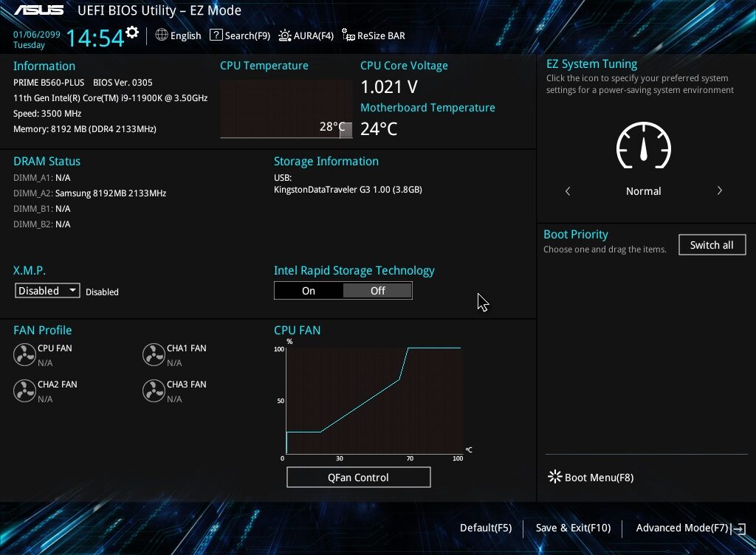
Task: Click PRIME B560-PLUS model text
Action: 49,83
